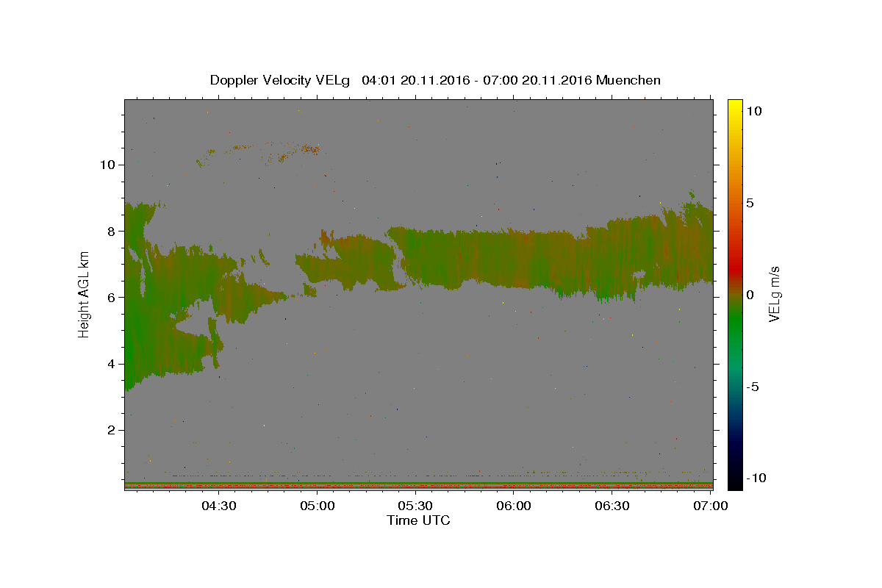882x588 pixels.
Task: Click the plot title Doppler Velocity VELg
Action: 280,80
